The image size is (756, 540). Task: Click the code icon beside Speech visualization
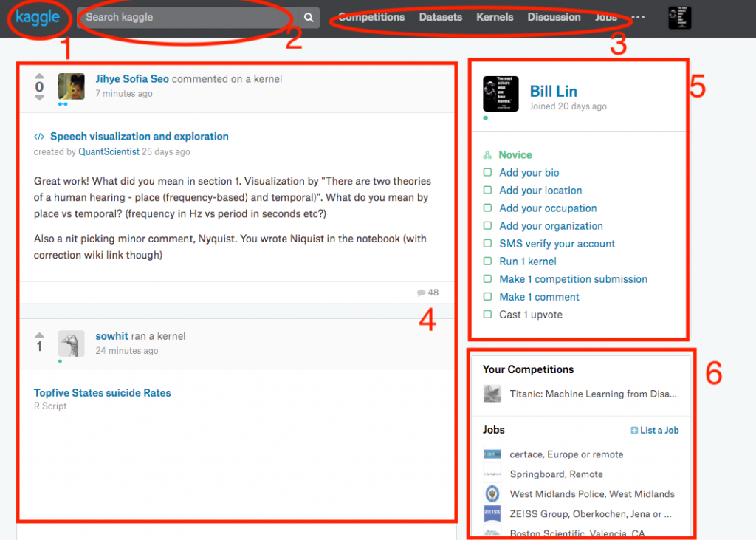click(39, 137)
